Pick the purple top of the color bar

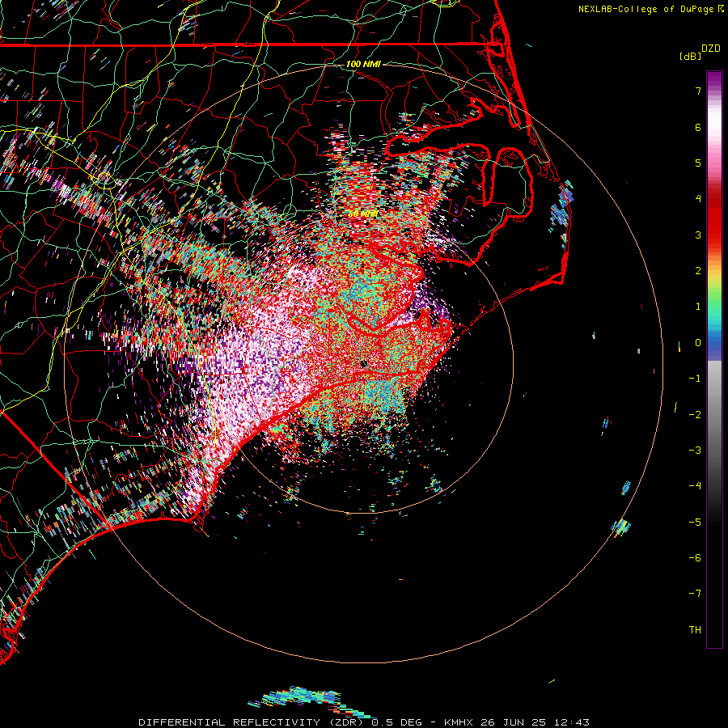(714, 79)
